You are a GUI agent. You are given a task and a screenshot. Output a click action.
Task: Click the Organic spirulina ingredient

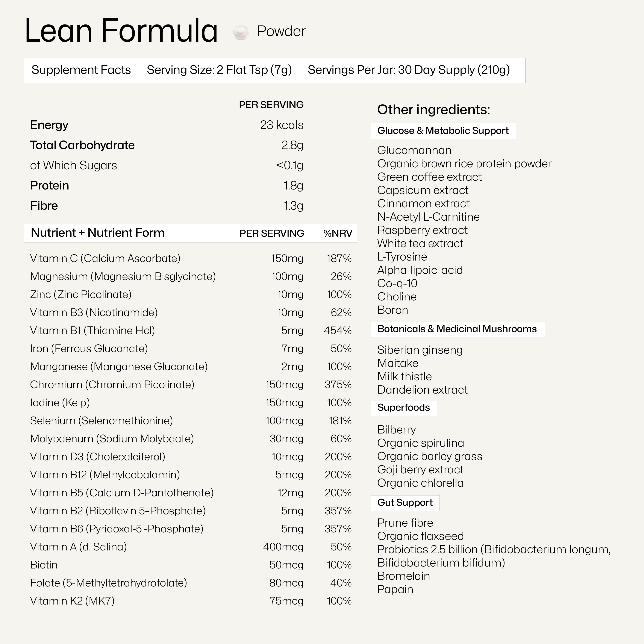point(420,443)
